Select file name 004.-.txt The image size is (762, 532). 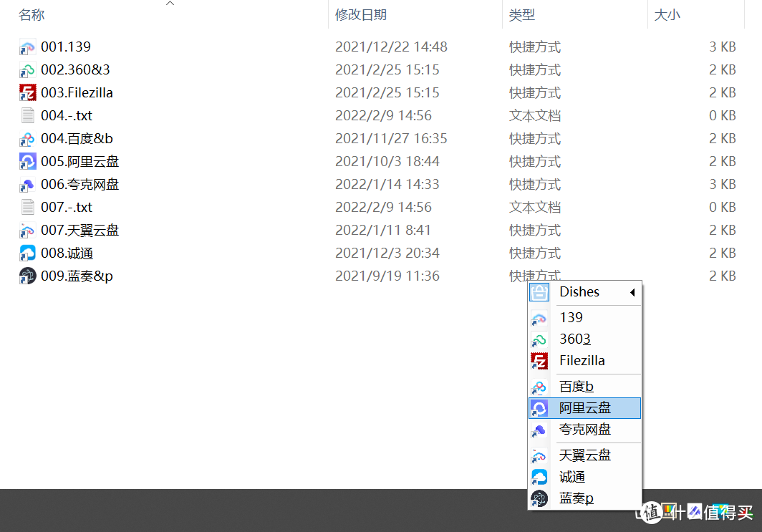67,115
